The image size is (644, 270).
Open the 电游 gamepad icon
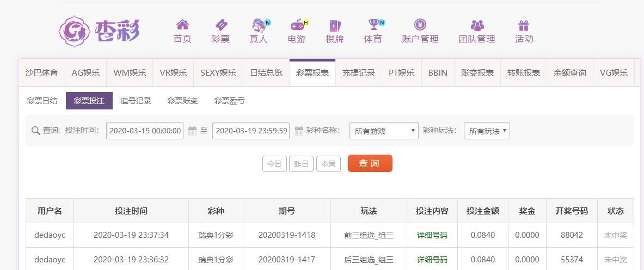tap(297, 25)
